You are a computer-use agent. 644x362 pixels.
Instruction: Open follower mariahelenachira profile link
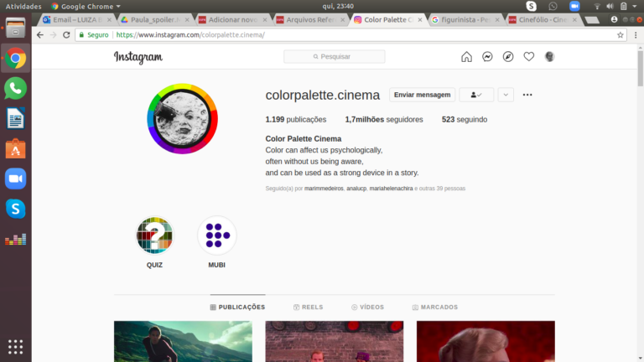pyautogui.click(x=391, y=189)
